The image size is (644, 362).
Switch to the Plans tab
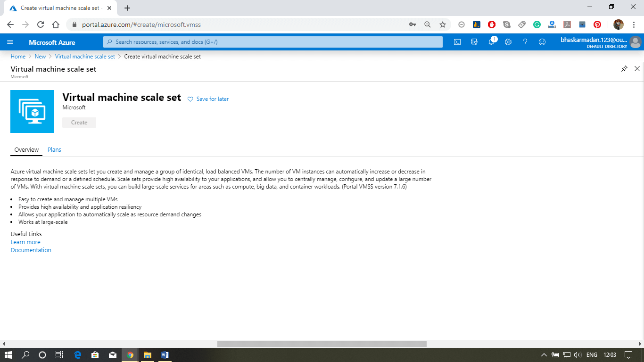coord(54,149)
